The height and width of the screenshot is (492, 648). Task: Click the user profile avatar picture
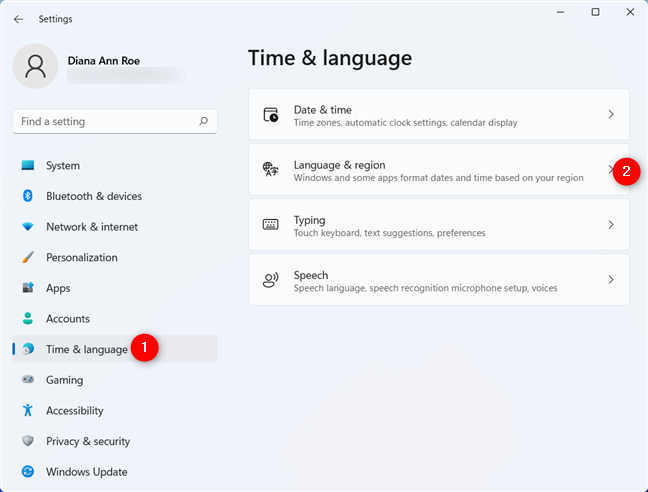[x=36, y=66]
